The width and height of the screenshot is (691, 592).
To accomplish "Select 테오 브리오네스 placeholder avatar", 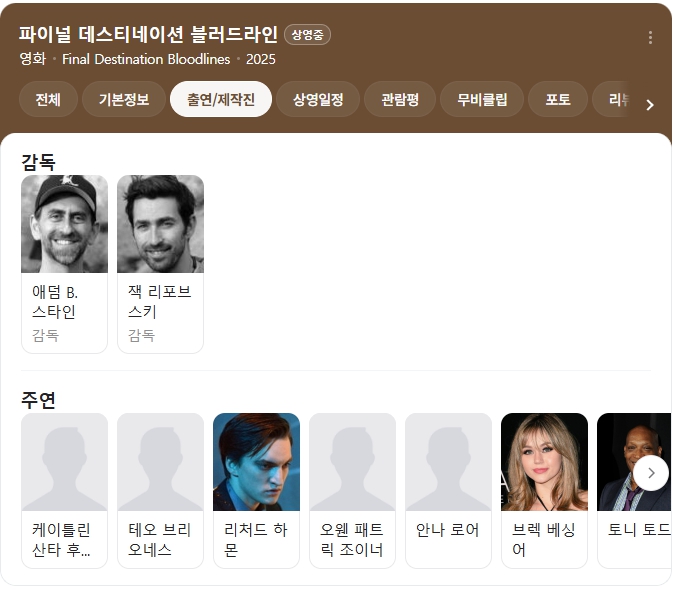I will click(160, 462).
